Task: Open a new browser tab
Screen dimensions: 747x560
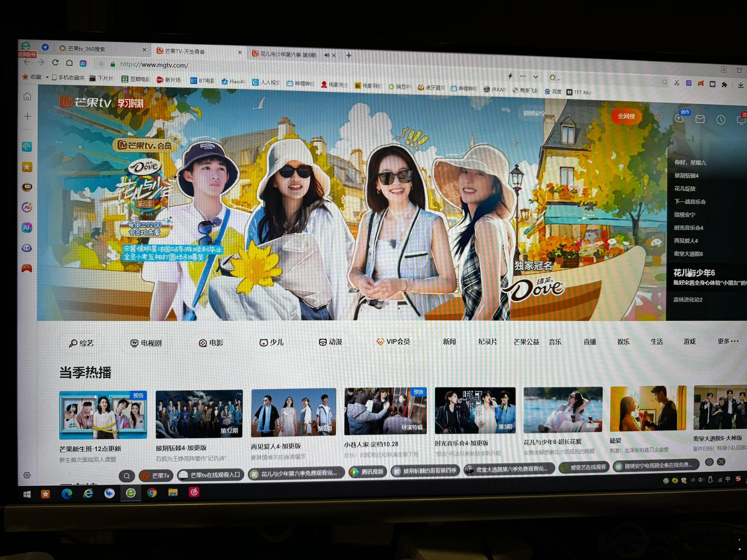Action: [349, 55]
